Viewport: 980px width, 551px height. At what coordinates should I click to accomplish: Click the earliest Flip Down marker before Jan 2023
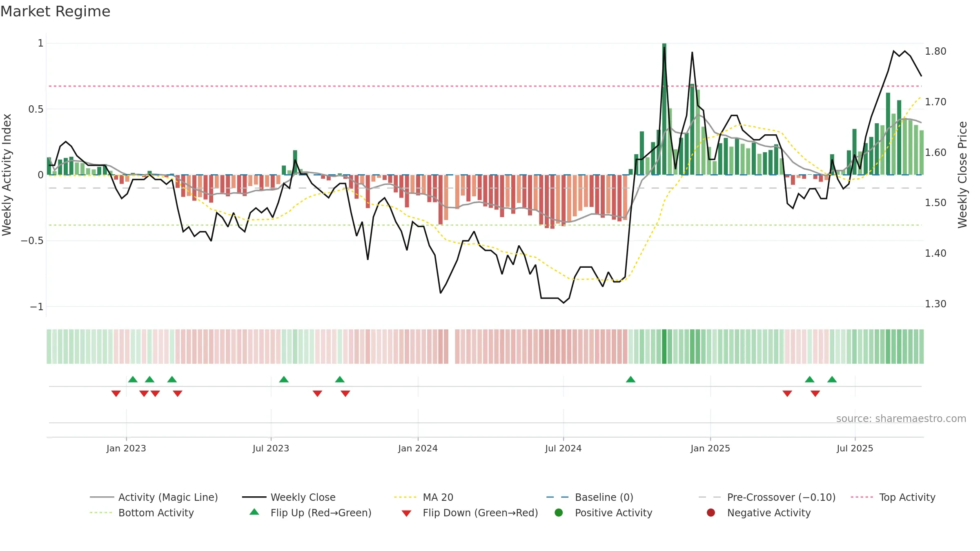pyautogui.click(x=116, y=393)
